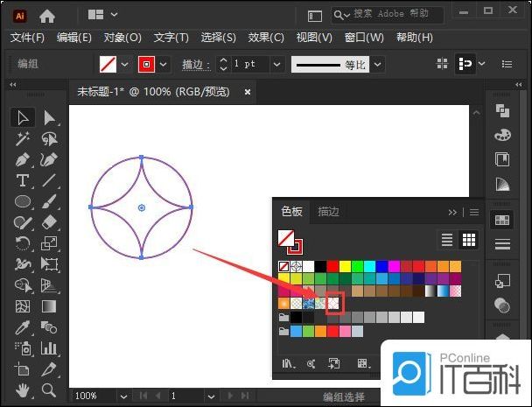Select the Type tool
This screenshot has height=407, width=532.
[x=24, y=181]
